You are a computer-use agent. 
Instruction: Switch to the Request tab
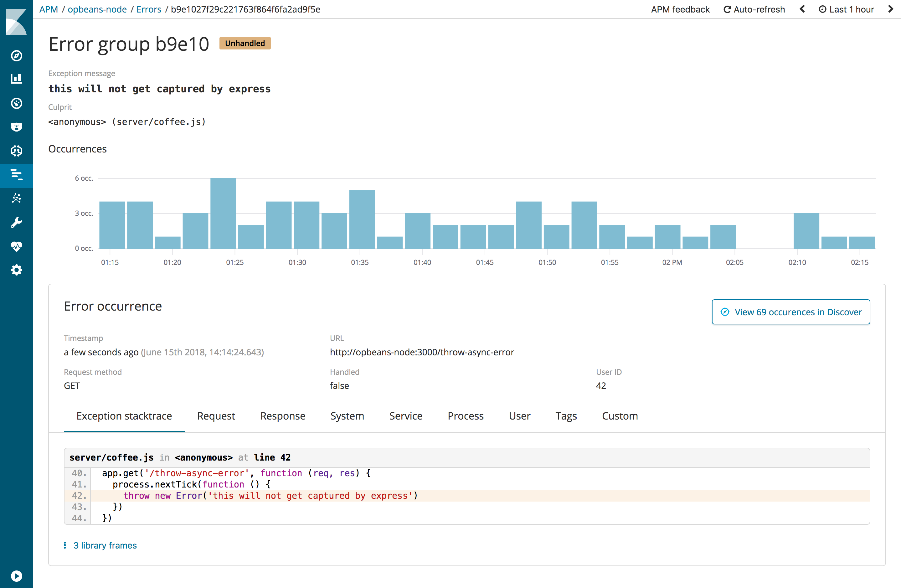click(x=216, y=416)
